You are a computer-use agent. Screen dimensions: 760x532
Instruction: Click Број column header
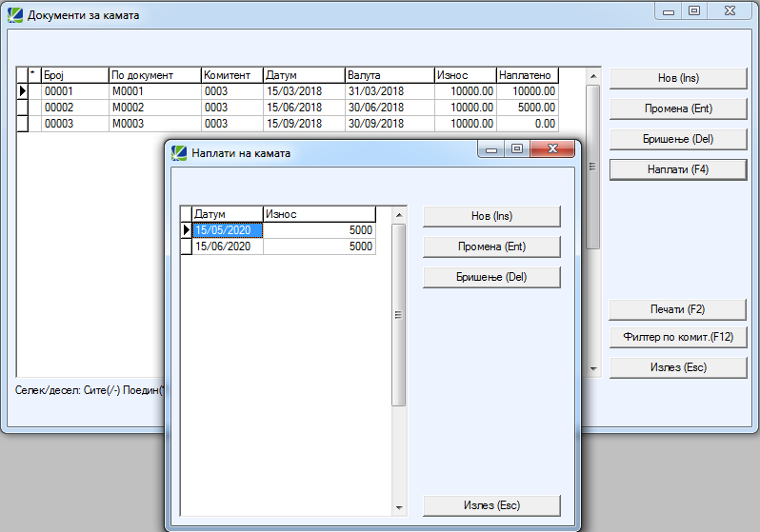[x=74, y=75]
